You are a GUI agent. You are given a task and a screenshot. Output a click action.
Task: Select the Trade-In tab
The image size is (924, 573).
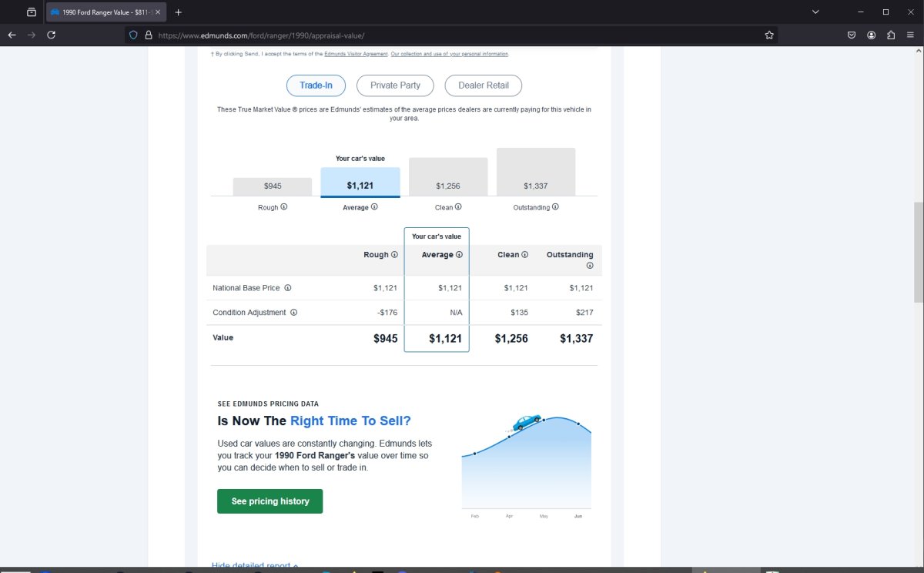(316, 85)
